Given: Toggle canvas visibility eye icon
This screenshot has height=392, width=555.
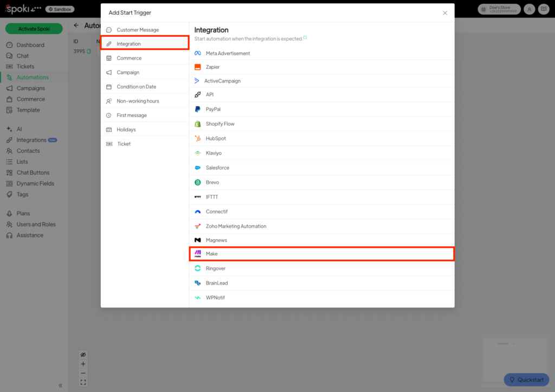Looking at the screenshot, I should pyautogui.click(x=83, y=355).
